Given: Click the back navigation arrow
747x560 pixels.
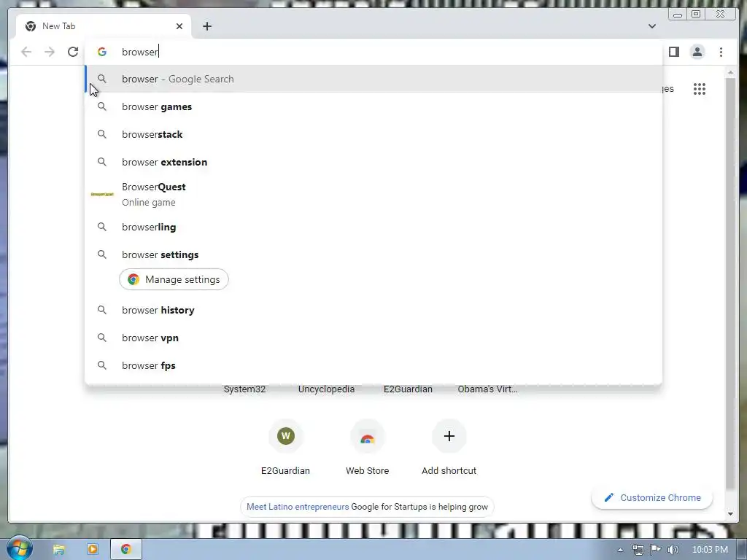Looking at the screenshot, I should coord(26,52).
